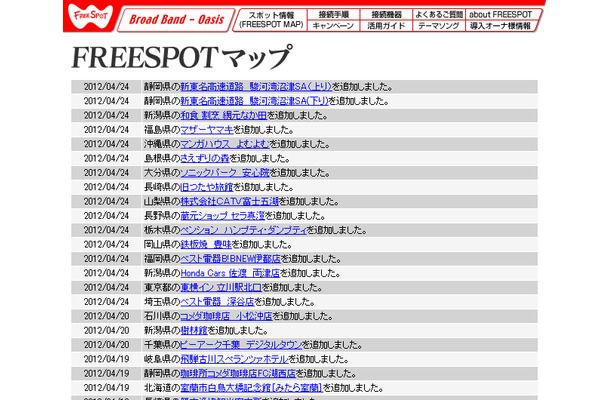This screenshot has width=610, height=400.
Task: Open the ペンション ハンプティ・ダンプティ link
Action: (x=244, y=230)
